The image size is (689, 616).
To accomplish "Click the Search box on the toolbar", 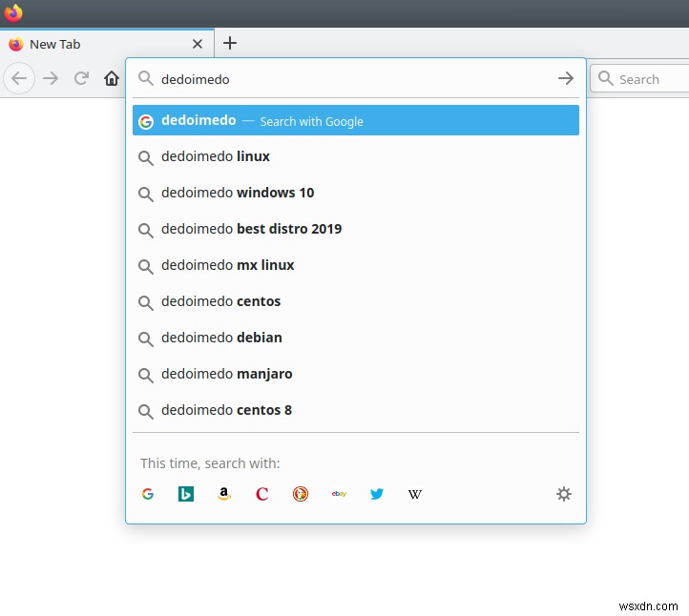I will [x=639, y=78].
